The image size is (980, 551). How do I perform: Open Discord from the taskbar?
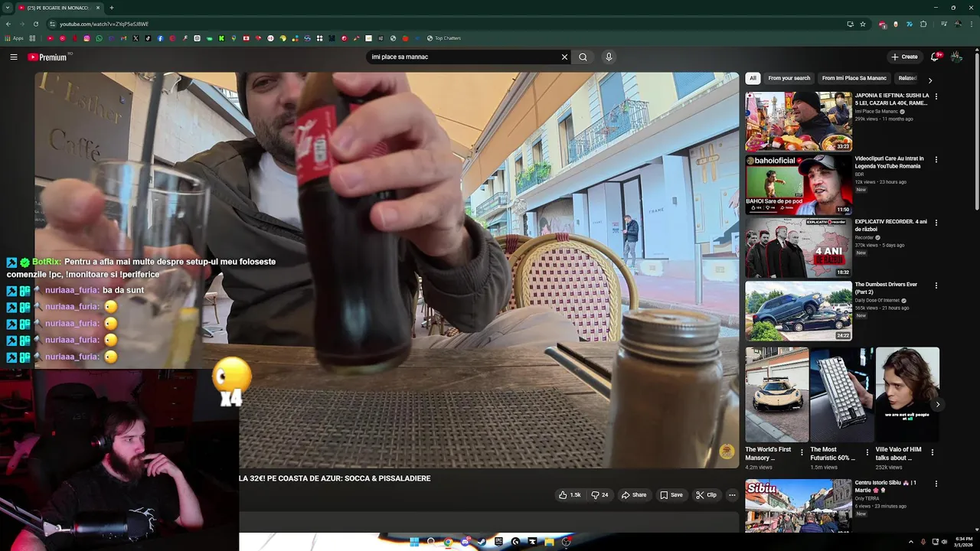click(465, 542)
